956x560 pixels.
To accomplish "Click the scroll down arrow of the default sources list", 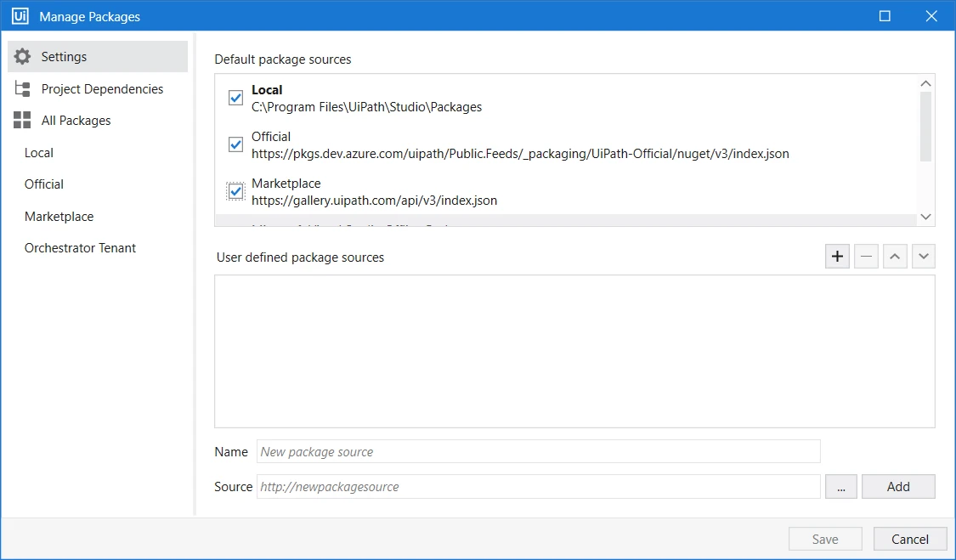I will [x=925, y=217].
